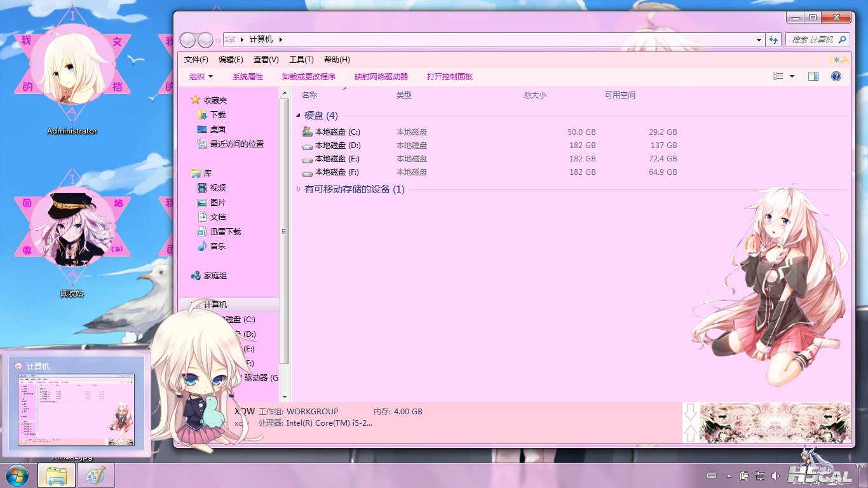Click the 搜索 计算机 search box
The height and width of the screenshot is (488, 868).
(818, 39)
